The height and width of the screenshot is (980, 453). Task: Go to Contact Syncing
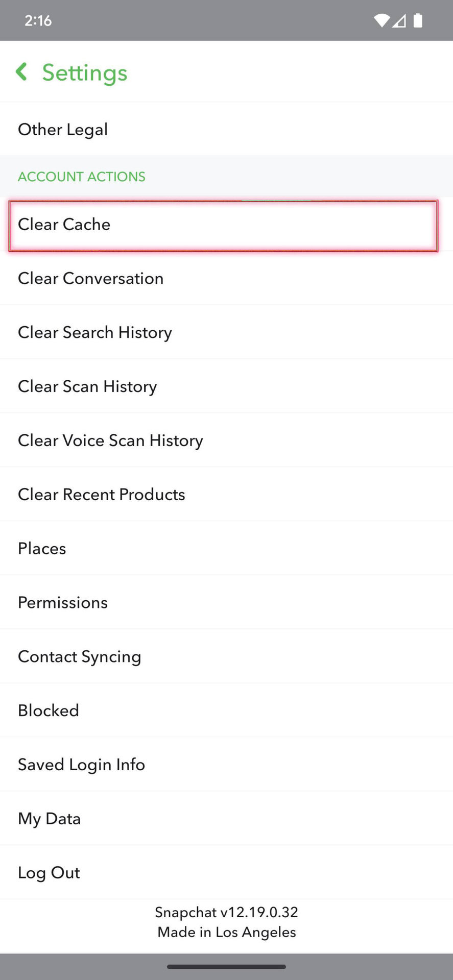pos(80,657)
